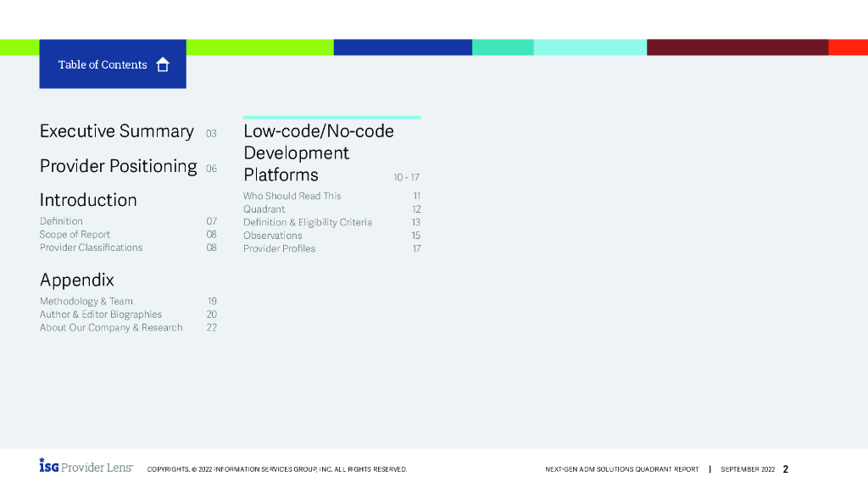The height and width of the screenshot is (488, 868).
Task: Jump to Definition under Introduction
Action: [61, 221]
